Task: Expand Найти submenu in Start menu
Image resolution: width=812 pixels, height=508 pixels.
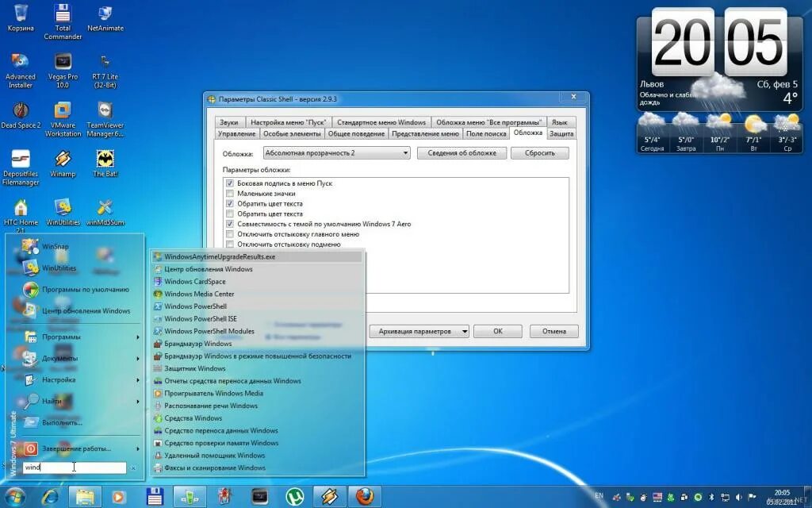Action: (82, 401)
